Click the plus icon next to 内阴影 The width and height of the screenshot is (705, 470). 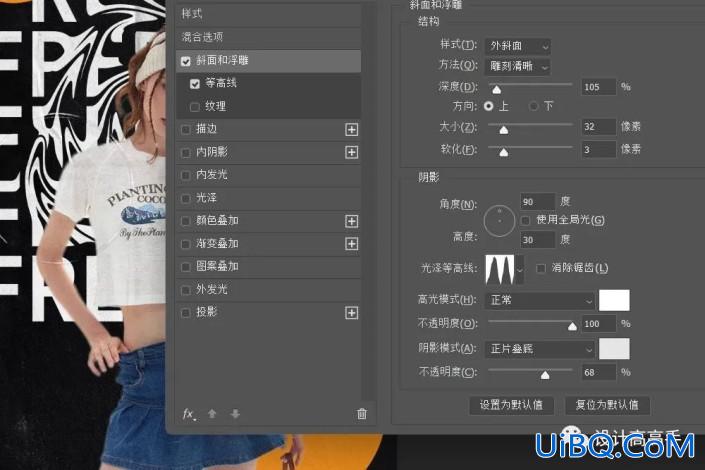[x=352, y=152]
